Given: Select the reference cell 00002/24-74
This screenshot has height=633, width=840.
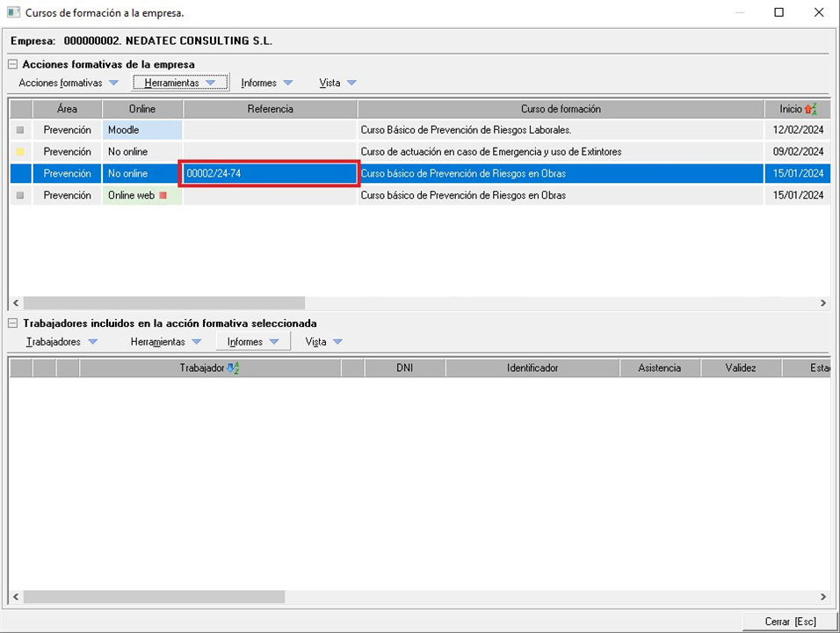Looking at the screenshot, I should [x=270, y=174].
